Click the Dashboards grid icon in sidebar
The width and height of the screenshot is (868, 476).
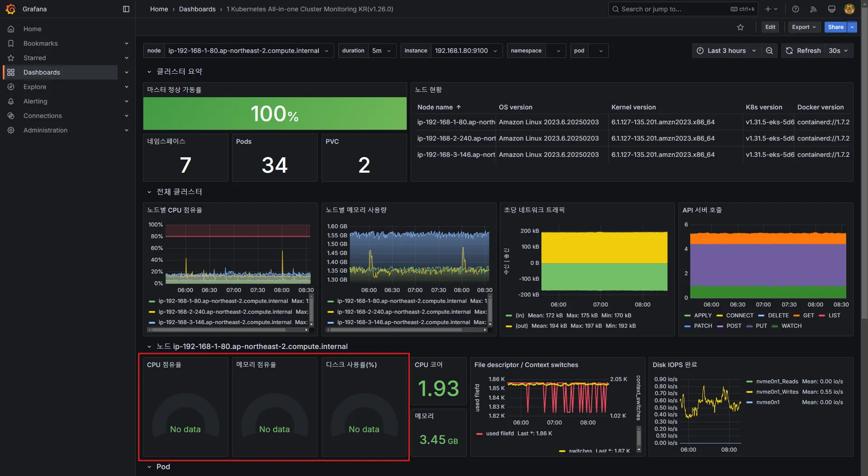click(x=11, y=72)
